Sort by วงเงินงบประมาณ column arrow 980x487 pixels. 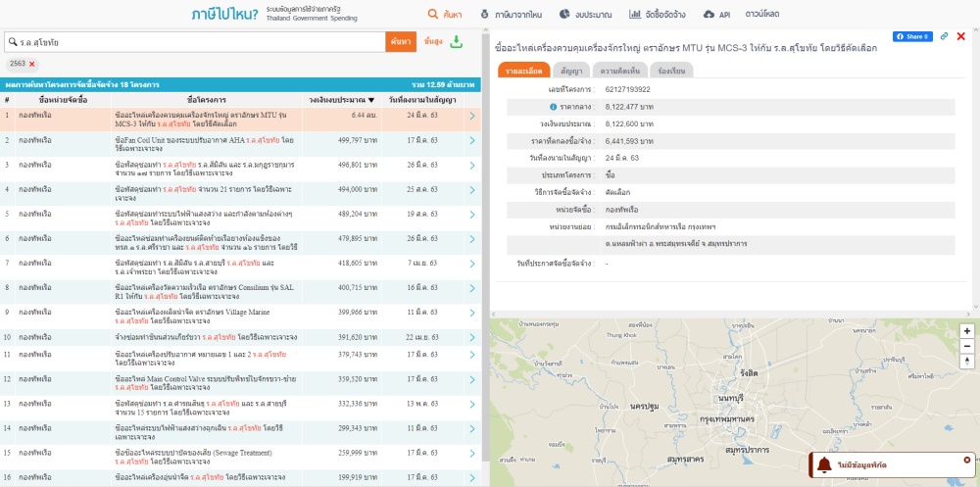point(370,100)
